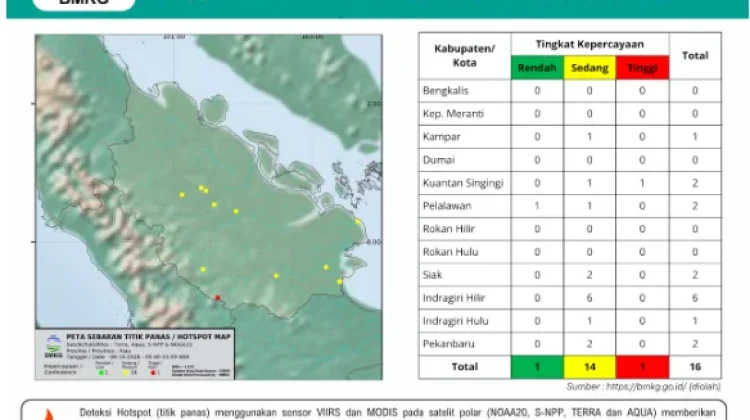Click the yellow dot in map legend
Screen dimensions: 750x420
tap(126, 372)
